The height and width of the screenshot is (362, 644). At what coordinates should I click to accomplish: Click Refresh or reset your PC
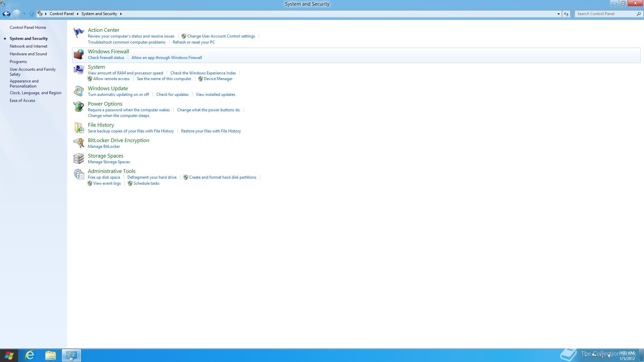[194, 42]
